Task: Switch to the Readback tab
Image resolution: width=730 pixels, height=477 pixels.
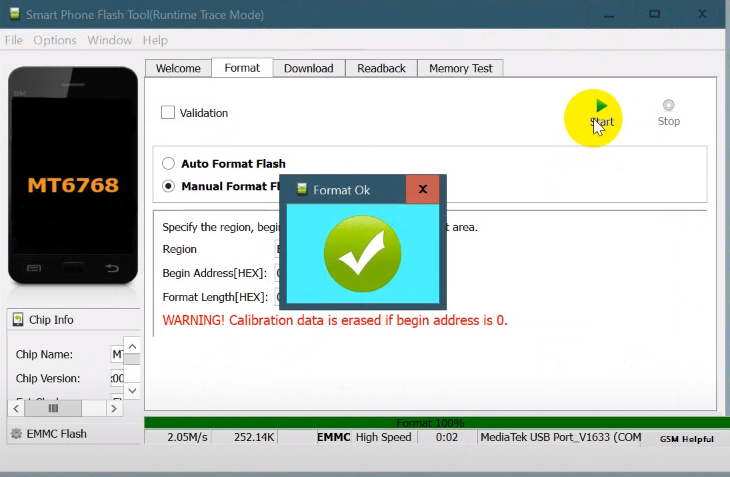Action: [381, 68]
